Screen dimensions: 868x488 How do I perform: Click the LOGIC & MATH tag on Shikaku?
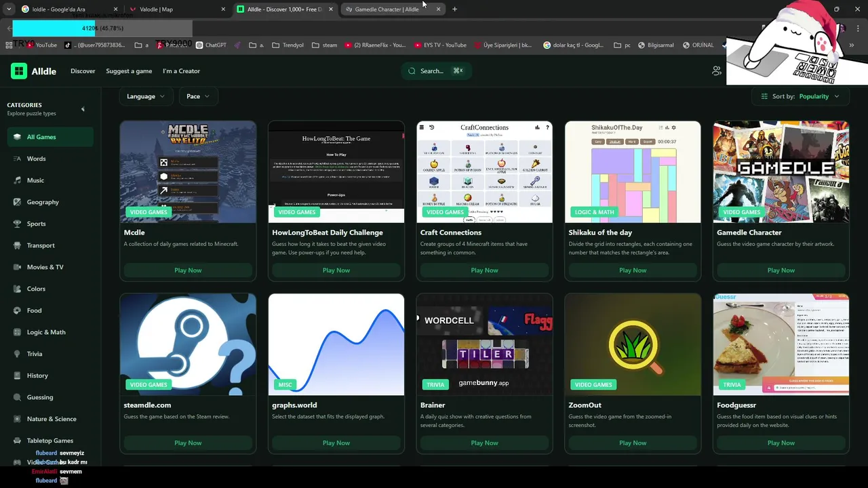tap(595, 212)
